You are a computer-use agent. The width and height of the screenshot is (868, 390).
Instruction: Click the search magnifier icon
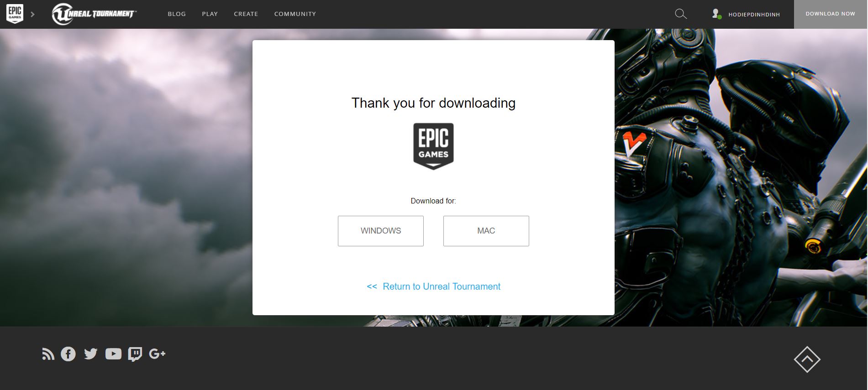681,14
